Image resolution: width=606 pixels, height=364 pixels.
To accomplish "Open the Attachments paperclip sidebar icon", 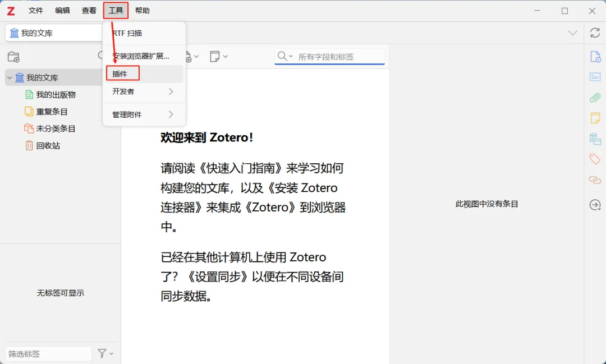I will (x=595, y=98).
